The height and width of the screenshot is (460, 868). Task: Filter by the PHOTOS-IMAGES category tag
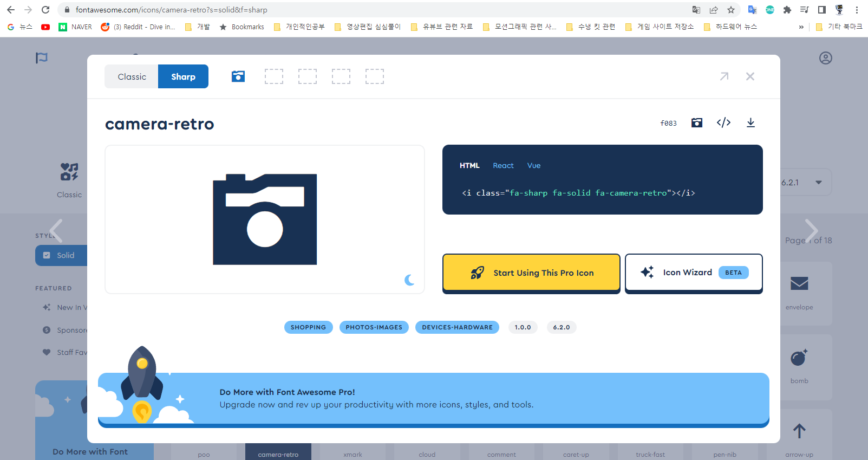pos(374,327)
